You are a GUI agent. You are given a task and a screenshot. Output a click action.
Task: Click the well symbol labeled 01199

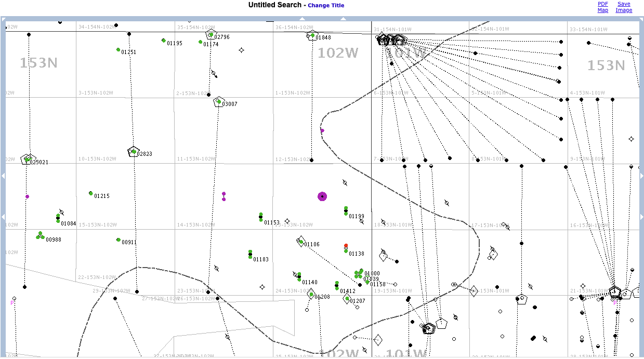[346, 210]
